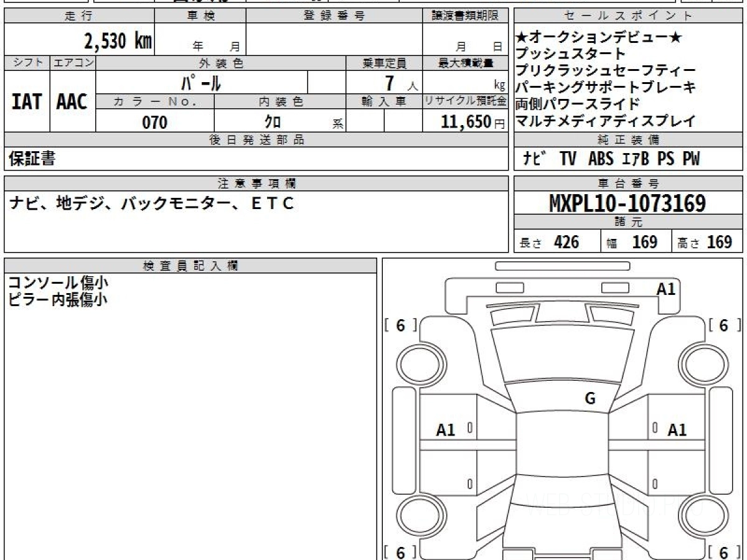
Task: Click the color number value 070
Action: (x=155, y=123)
